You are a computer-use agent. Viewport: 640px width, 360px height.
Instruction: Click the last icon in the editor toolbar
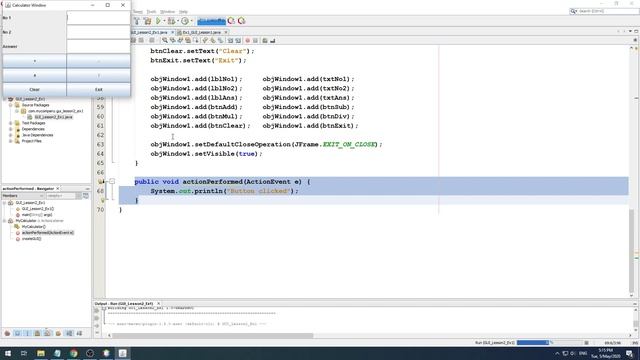[x=272, y=40]
